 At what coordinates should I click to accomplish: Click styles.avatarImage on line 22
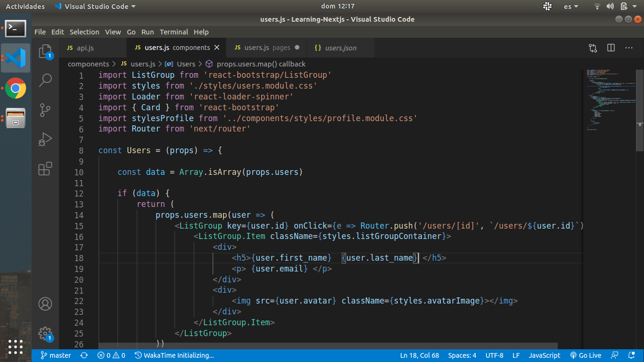[437, 301]
